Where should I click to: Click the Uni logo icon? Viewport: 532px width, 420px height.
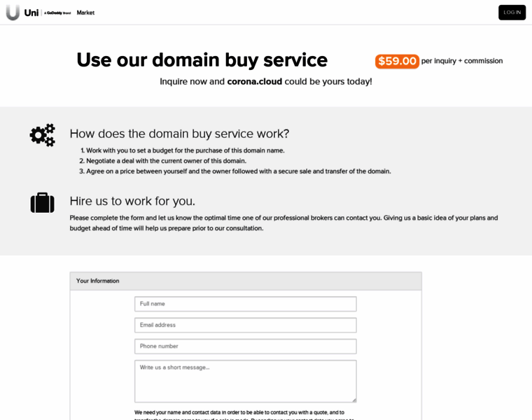point(13,13)
